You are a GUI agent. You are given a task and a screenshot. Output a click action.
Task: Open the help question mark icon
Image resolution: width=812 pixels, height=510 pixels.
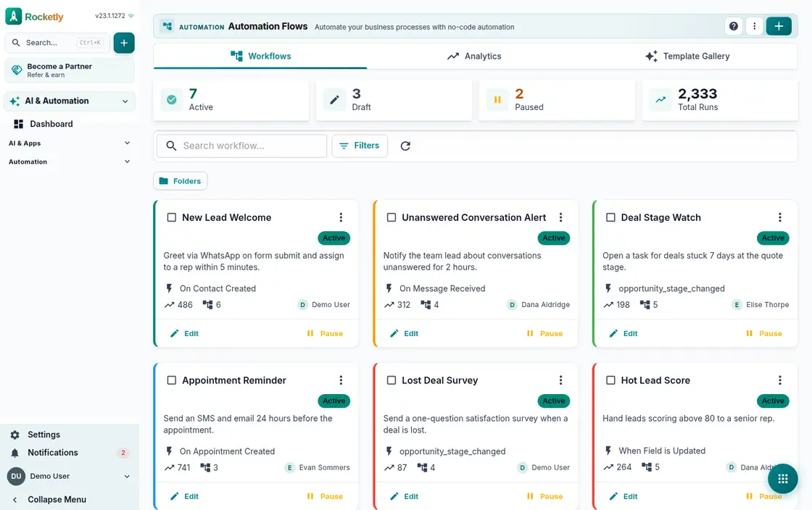(733, 26)
